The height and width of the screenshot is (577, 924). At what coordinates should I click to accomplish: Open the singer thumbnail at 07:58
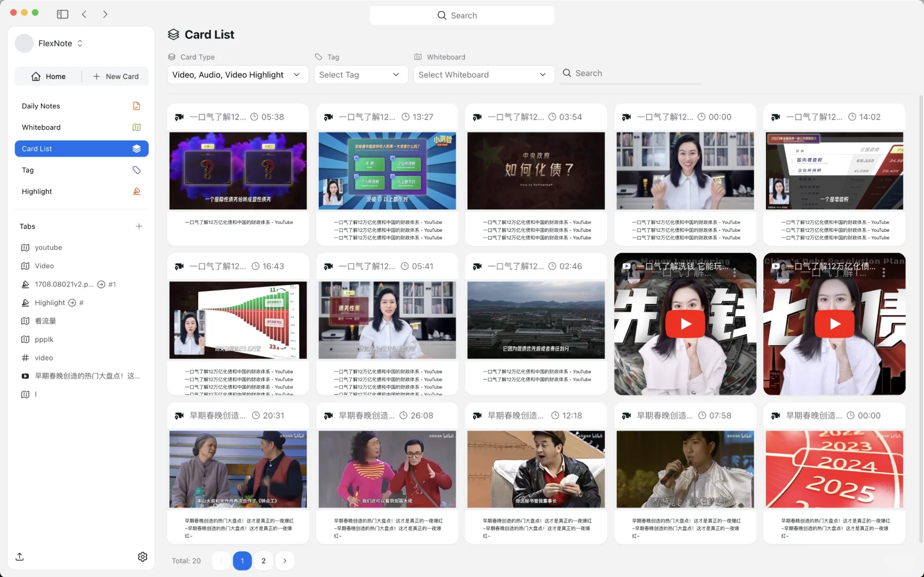[x=685, y=469]
